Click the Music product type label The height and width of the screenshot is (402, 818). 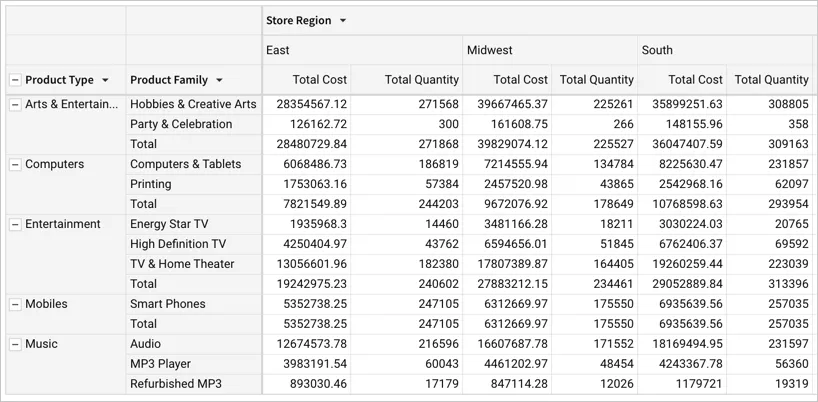coord(41,344)
